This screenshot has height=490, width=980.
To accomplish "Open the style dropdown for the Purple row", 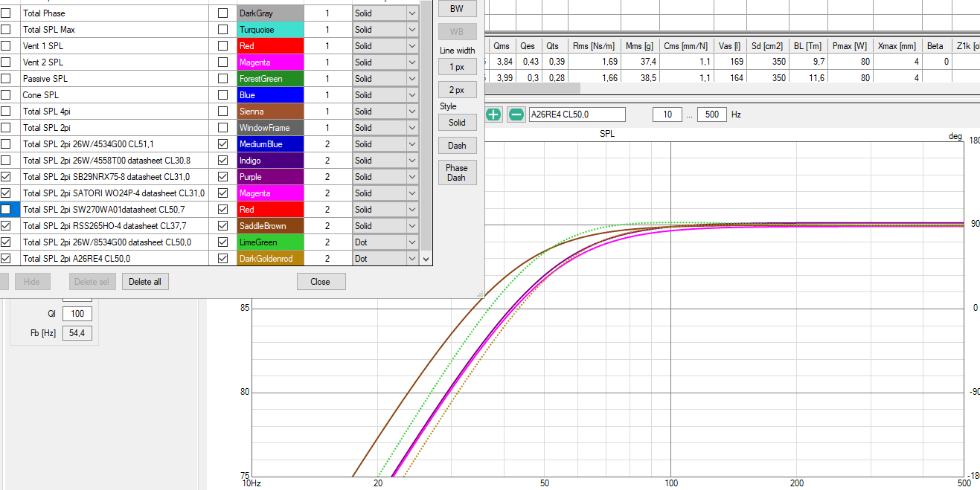I will pos(412,177).
